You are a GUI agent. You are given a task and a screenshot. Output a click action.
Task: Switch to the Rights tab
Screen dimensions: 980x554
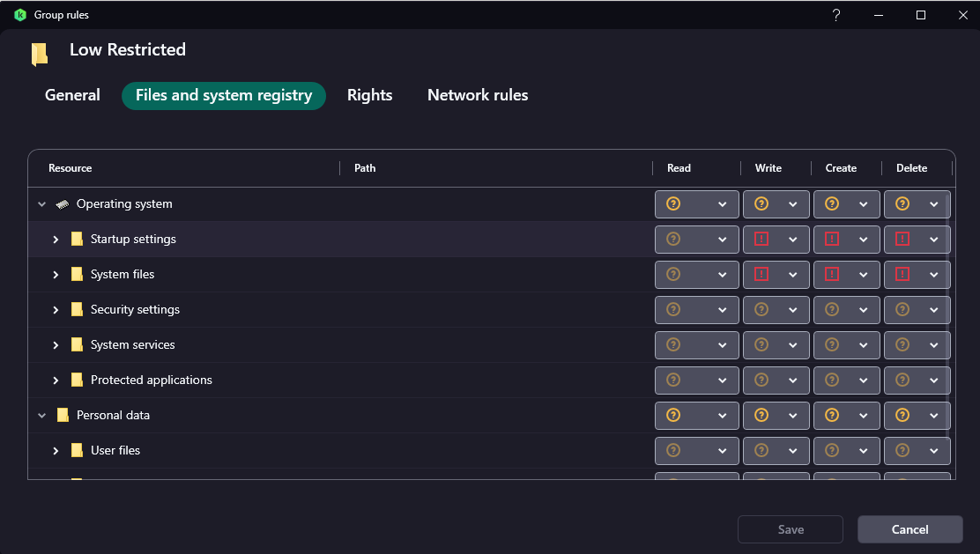tap(369, 95)
